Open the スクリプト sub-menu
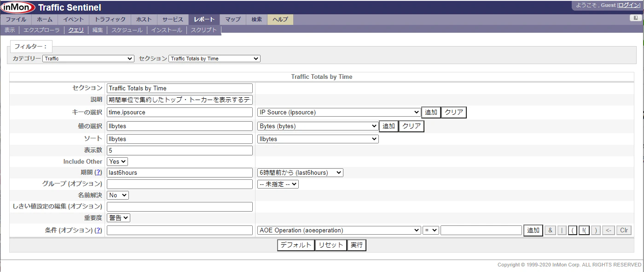The height and width of the screenshot is (272, 644). (x=203, y=30)
